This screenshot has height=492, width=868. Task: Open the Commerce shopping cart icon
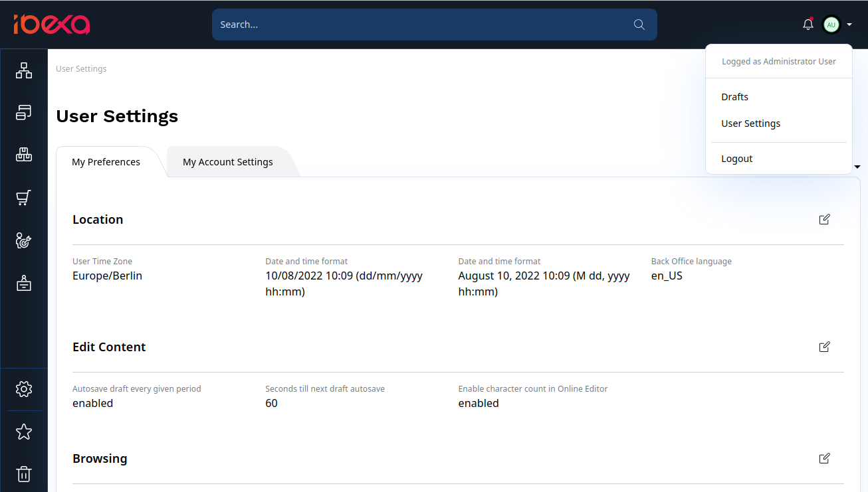tap(24, 198)
